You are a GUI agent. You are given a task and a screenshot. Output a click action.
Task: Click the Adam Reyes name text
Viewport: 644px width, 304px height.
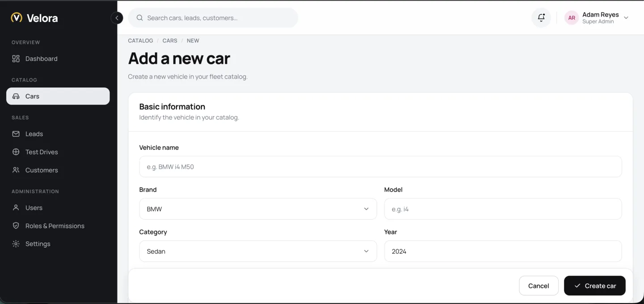pos(601,15)
